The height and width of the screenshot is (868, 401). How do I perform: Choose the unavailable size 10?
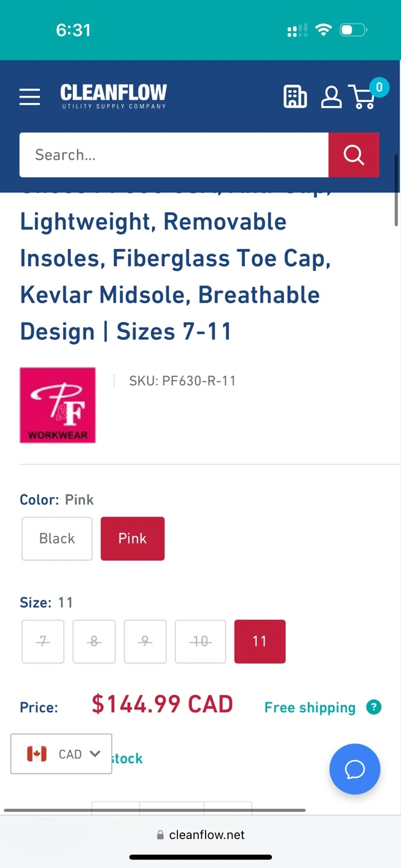tap(201, 641)
